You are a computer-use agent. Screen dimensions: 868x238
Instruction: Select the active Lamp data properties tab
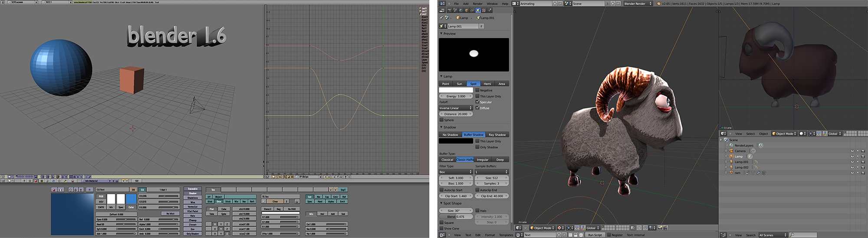[478, 10]
